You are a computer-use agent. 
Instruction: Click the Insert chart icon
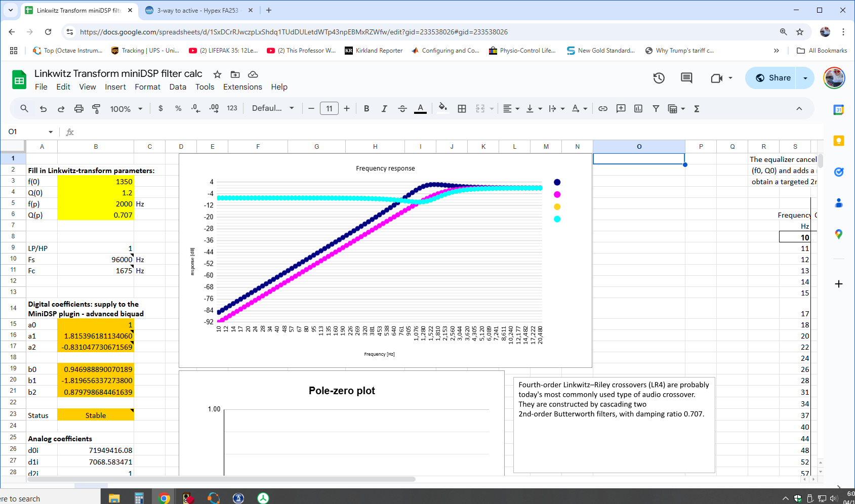click(x=638, y=108)
